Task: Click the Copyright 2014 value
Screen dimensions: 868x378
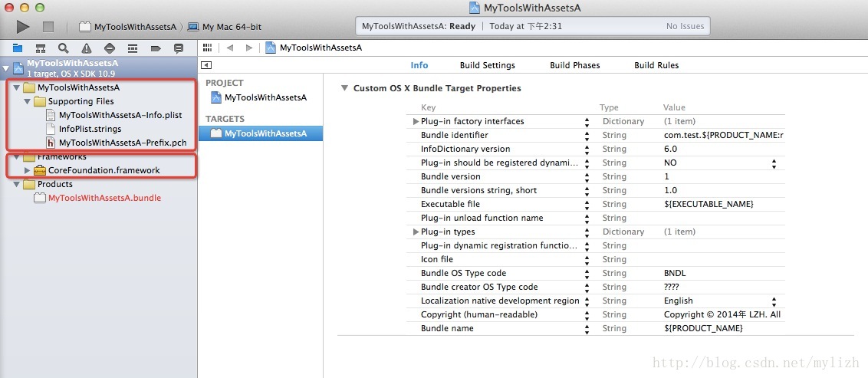Action: tap(722, 315)
